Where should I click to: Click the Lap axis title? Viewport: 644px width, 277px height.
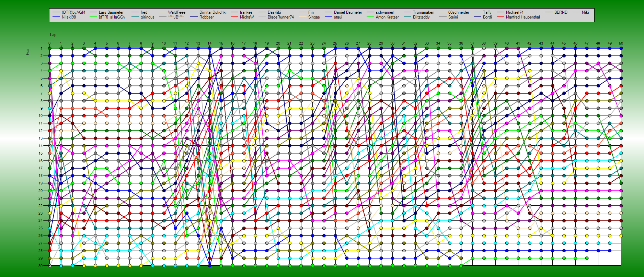coord(53,35)
